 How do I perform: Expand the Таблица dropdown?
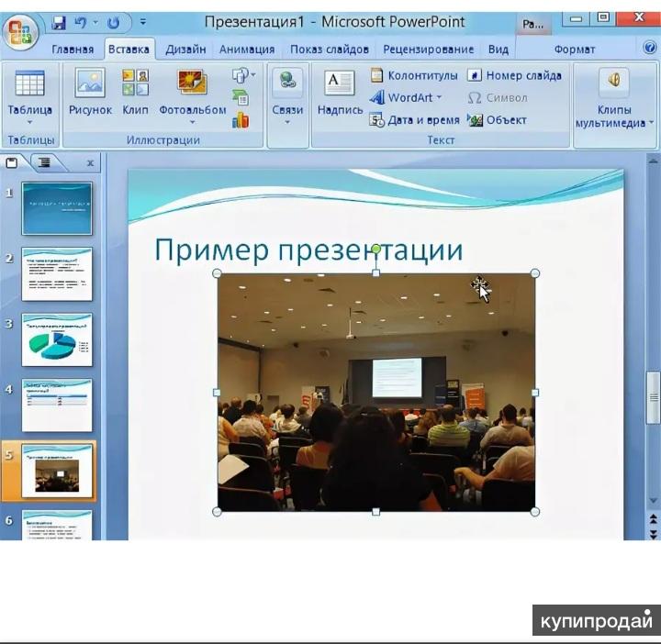click(x=29, y=121)
